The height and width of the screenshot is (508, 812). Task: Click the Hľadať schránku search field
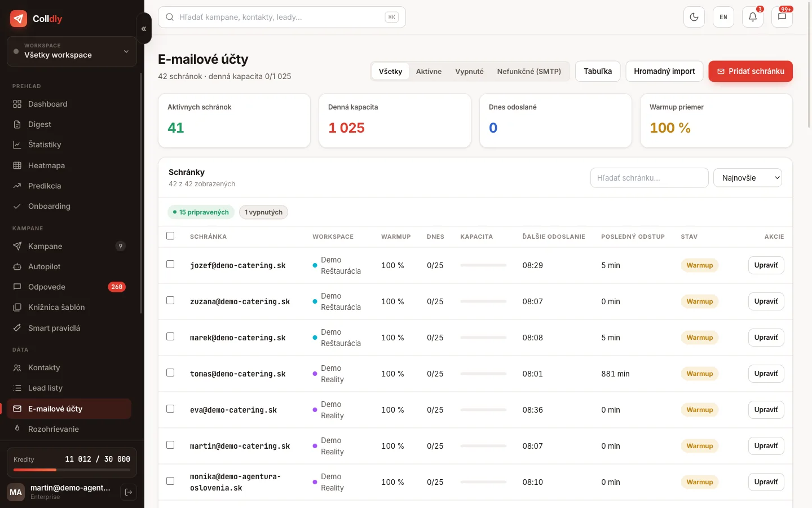650,178
